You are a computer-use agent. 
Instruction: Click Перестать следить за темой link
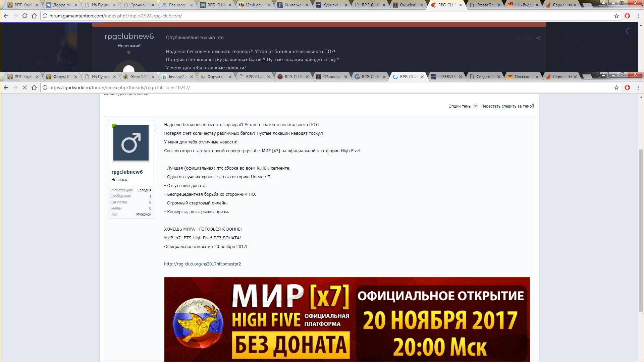coord(507,106)
